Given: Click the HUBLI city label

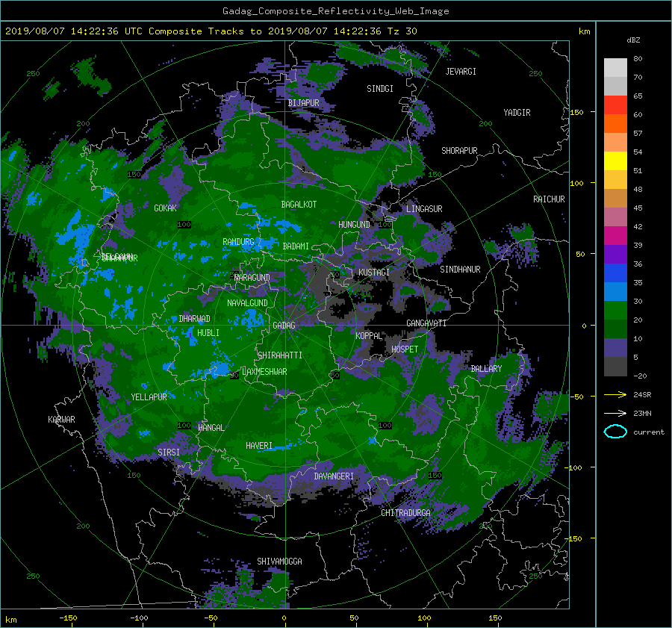Looking at the screenshot, I should point(208,333).
